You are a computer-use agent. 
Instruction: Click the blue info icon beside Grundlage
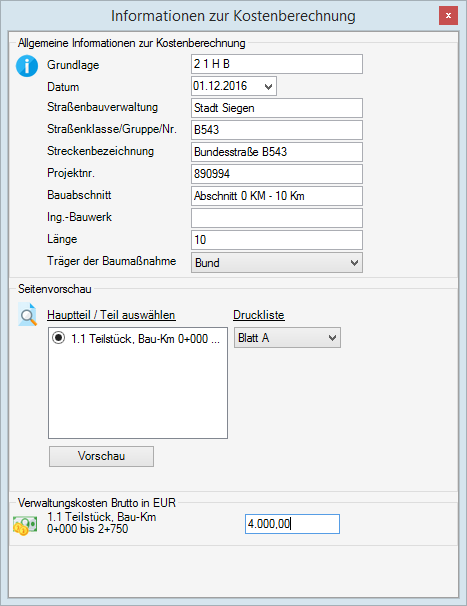tap(27, 66)
